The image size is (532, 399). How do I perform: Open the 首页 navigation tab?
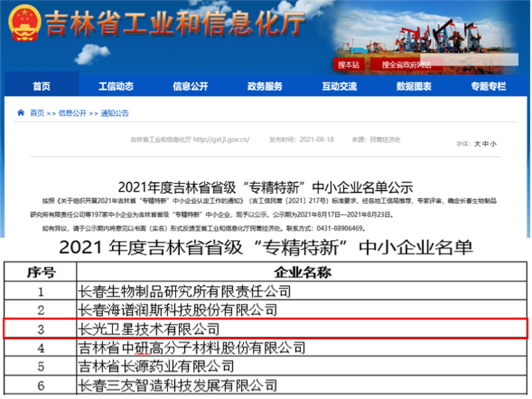click(41, 86)
